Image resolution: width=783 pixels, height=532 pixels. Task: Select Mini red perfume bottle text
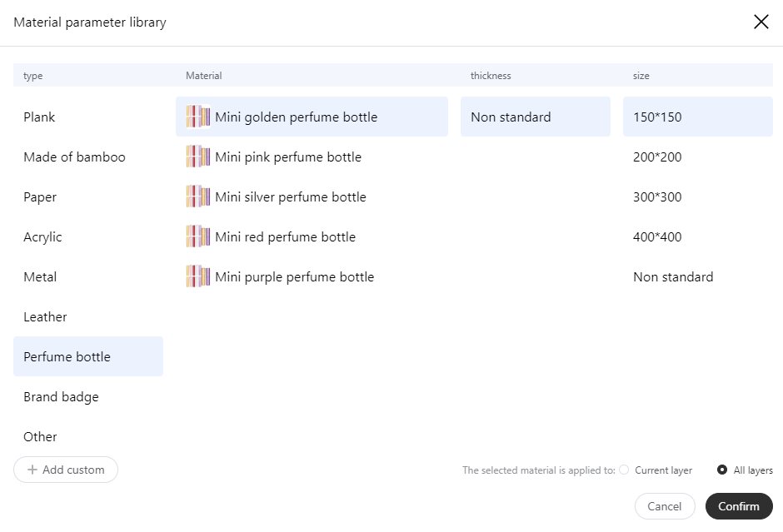[x=285, y=237]
